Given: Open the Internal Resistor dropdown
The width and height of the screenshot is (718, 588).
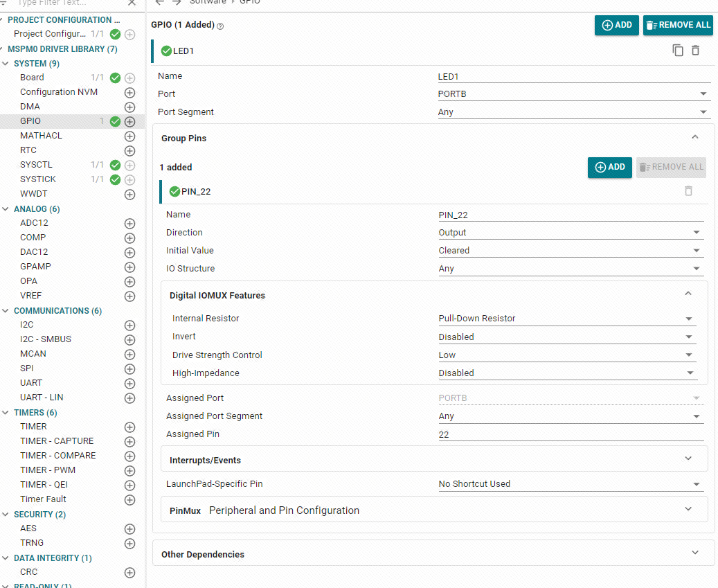Looking at the screenshot, I should tap(566, 319).
